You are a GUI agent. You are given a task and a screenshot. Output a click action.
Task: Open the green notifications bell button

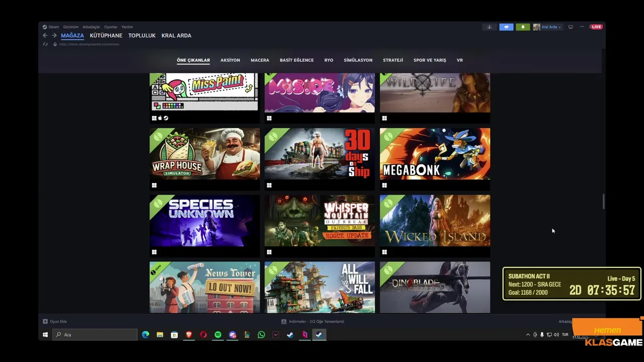[523, 27]
